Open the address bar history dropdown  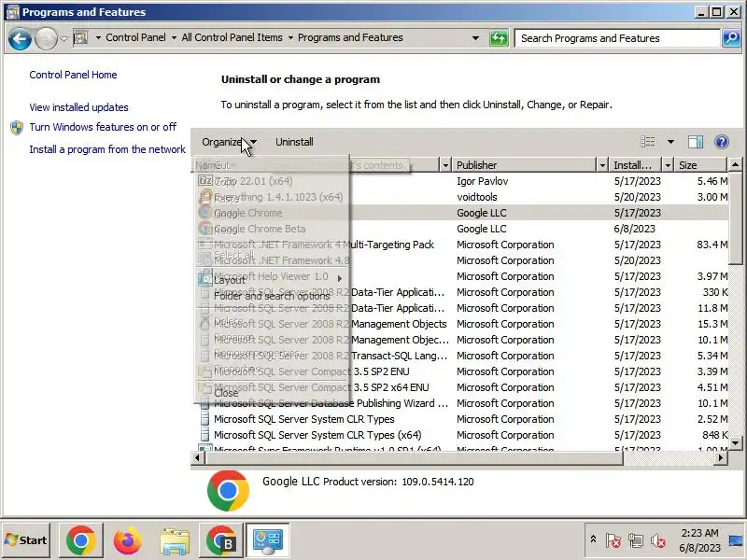pyautogui.click(x=475, y=38)
